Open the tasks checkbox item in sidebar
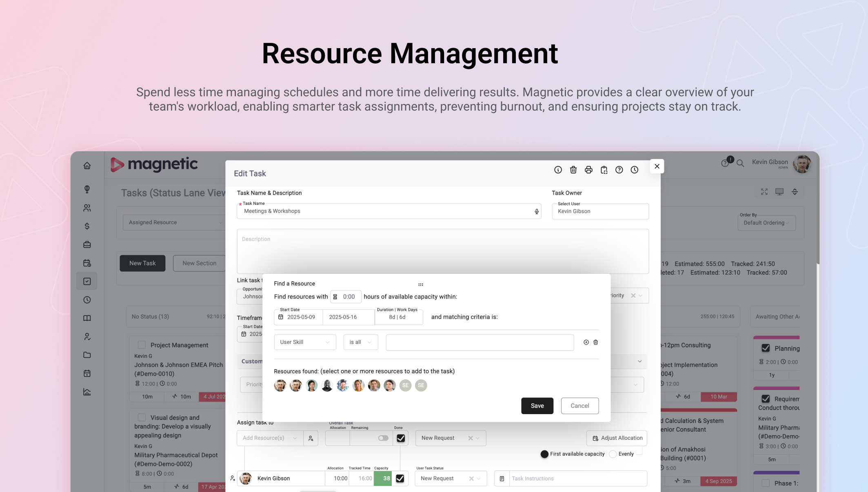Screen dimensions: 868x492 [x=87, y=281]
